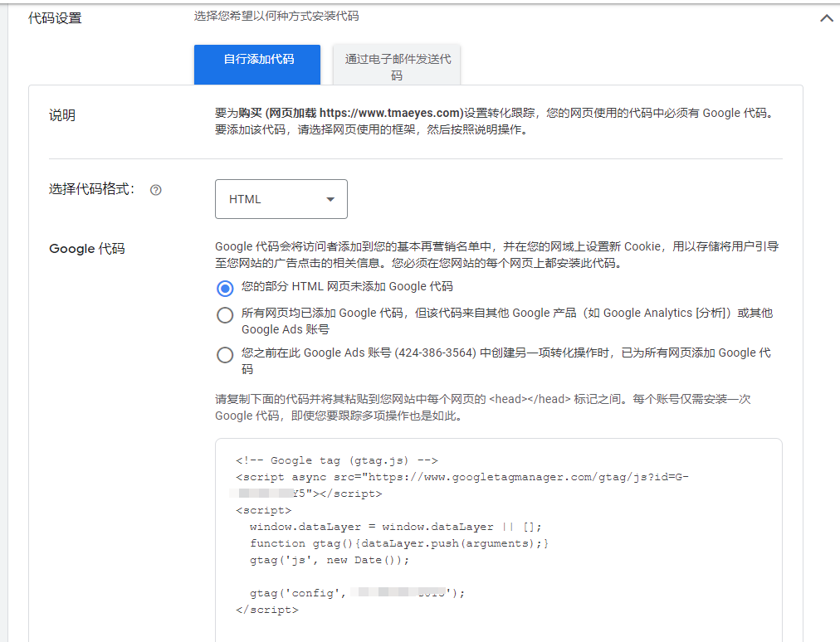
Task: Click the Google 代码 section label
Action: tap(87, 249)
